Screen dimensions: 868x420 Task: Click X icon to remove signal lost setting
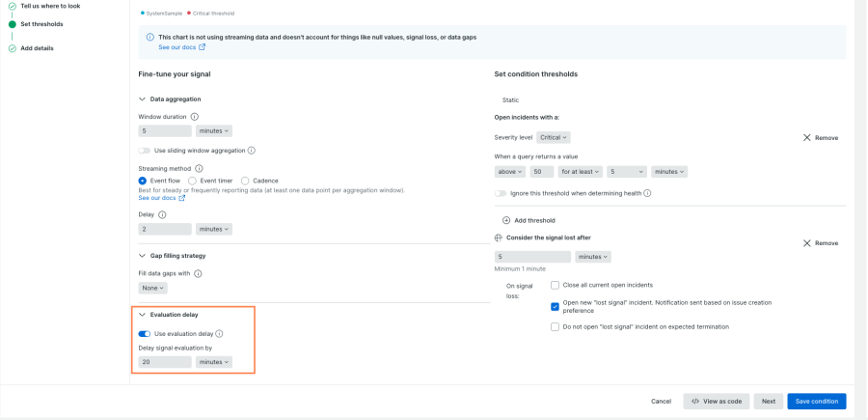point(806,242)
